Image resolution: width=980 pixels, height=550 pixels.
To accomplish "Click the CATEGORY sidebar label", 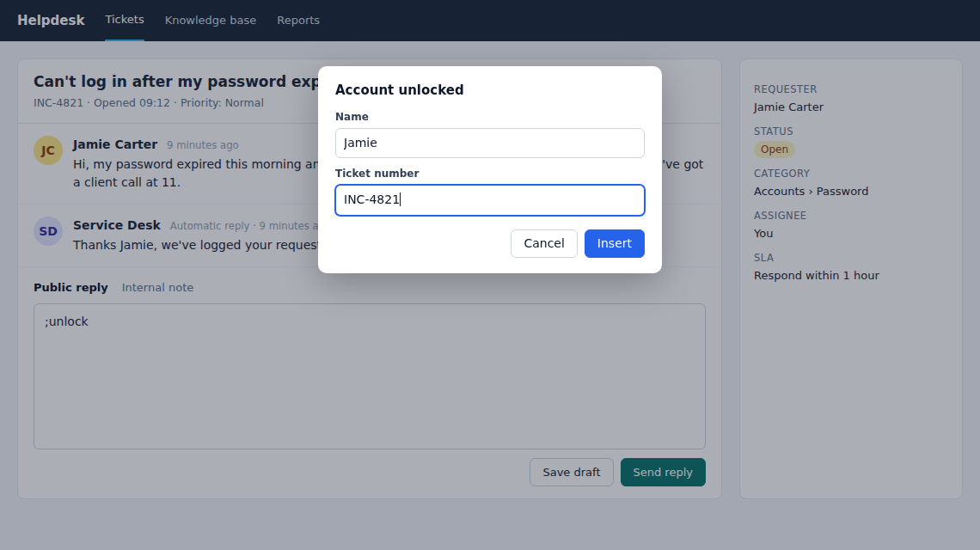I will (x=781, y=173).
